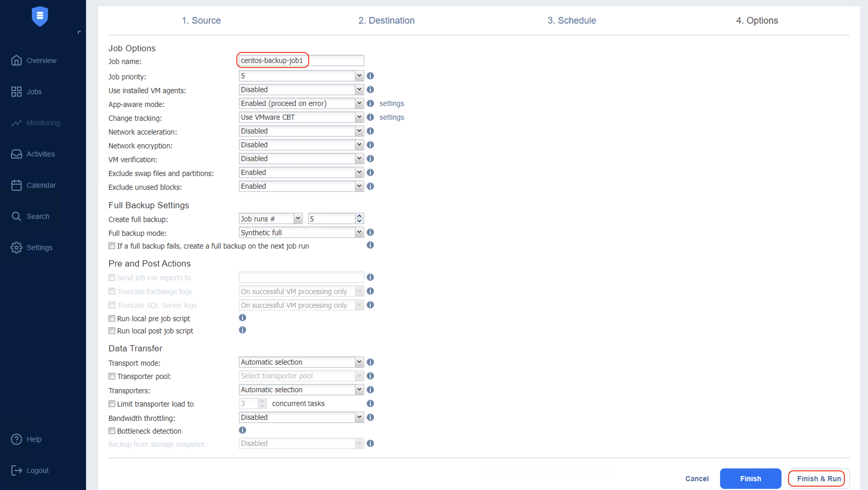Open Transport mode dropdown
Viewport: 868px width, 490px height.
[301, 362]
